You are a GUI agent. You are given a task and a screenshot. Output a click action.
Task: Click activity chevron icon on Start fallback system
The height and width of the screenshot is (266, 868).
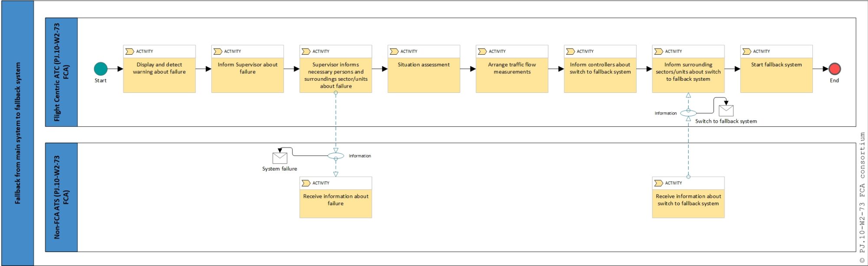[746, 52]
